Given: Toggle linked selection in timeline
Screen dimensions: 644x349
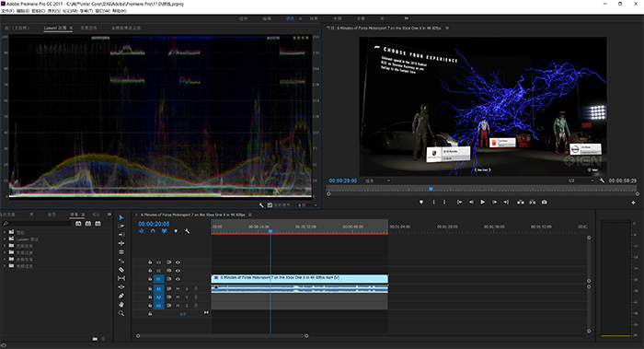Looking at the screenshot, I should [x=165, y=231].
